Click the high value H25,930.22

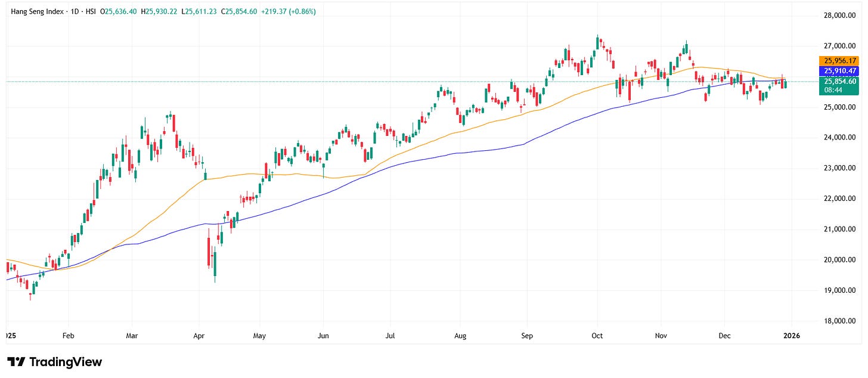click(158, 11)
